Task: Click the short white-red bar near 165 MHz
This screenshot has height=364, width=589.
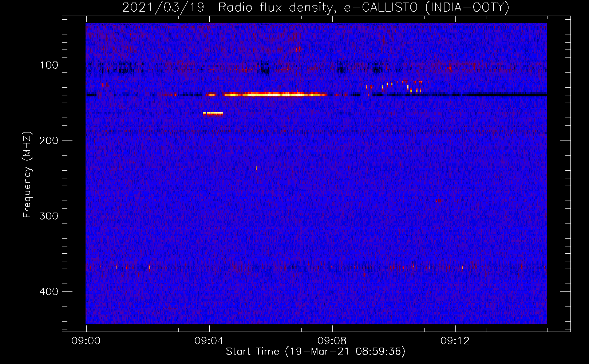Action: 213,114
